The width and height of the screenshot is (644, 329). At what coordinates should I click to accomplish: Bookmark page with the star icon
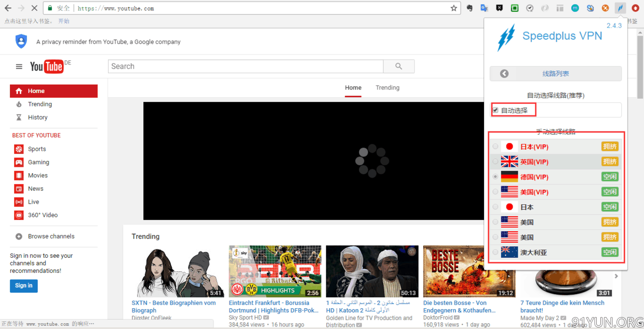point(453,8)
